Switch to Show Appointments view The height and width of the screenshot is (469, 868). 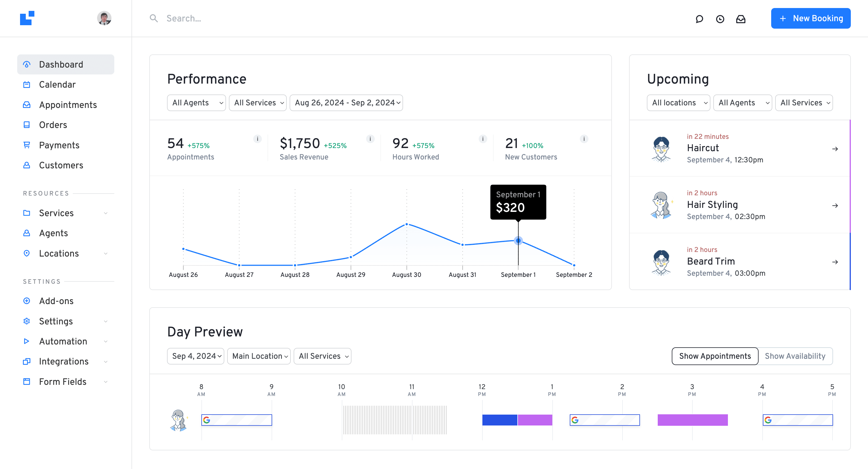[715, 356]
